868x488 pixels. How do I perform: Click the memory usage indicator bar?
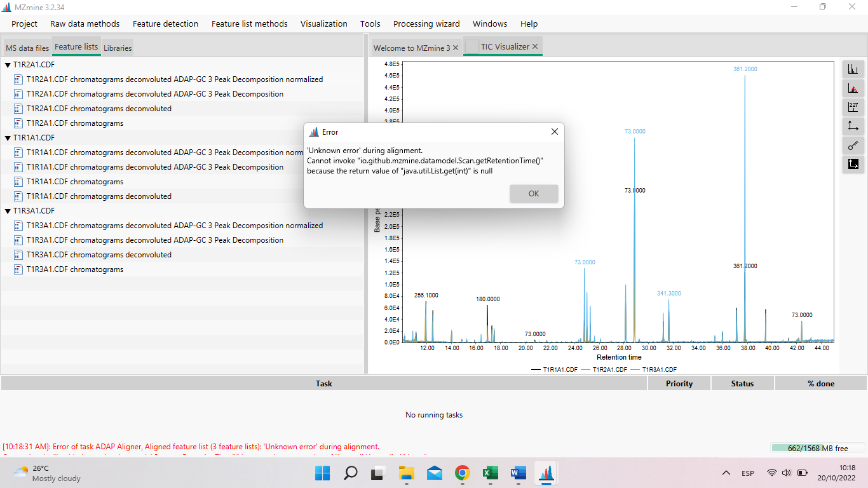click(817, 448)
